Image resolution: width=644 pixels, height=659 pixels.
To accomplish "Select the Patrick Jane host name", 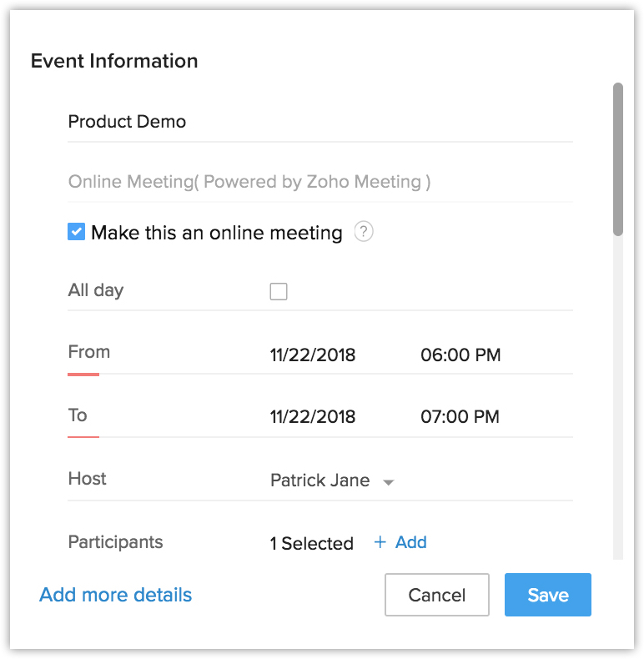I will coord(319,480).
